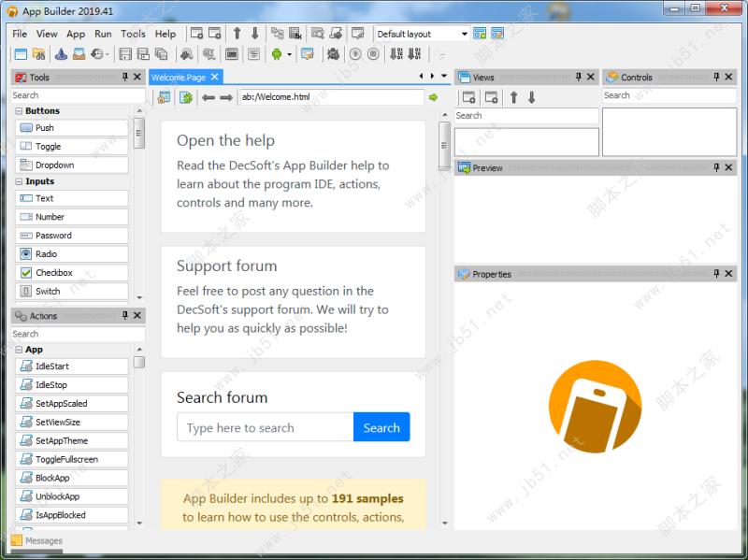Reload the Welcome Page with refresh icon
748x560 pixels.
coord(185,97)
